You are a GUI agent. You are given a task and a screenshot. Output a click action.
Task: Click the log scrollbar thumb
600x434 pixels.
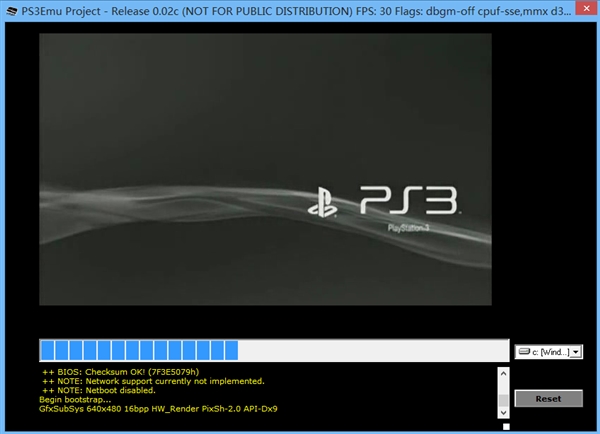tap(504, 400)
